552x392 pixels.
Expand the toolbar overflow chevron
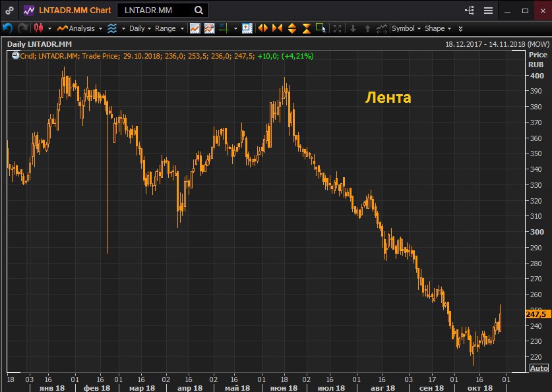tap(460, 28)
